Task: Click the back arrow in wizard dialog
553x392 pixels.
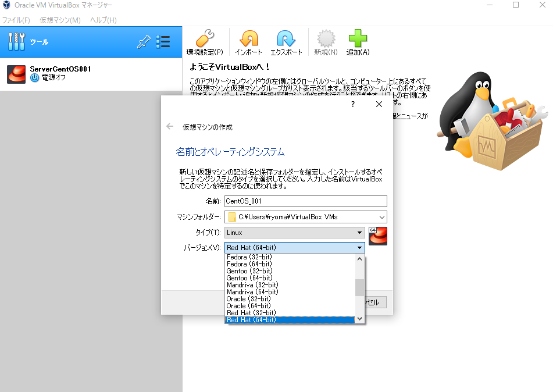Action: (170, 126)
